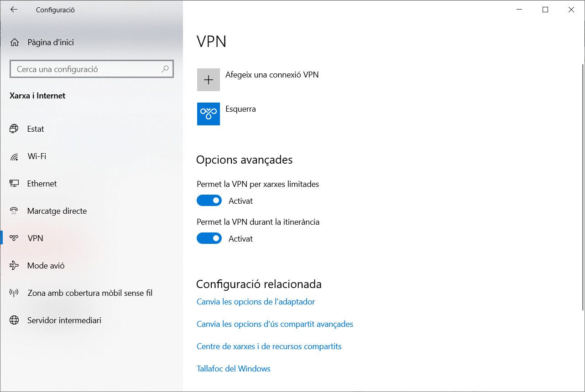Open Canvia les opcions de l'adaptador
Viewport: 585px width, 392px height.
pyautogui.click(x=256, y=302)
